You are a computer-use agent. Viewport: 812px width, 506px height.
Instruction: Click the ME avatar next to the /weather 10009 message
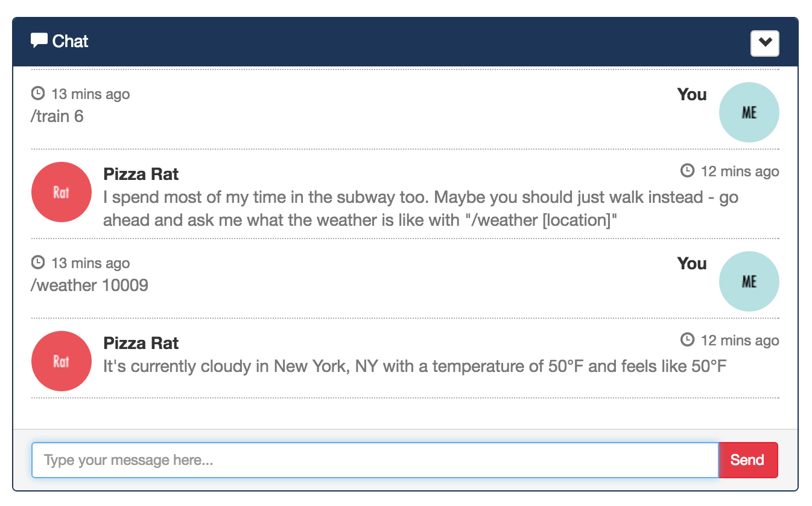click(x=749, y=281)
